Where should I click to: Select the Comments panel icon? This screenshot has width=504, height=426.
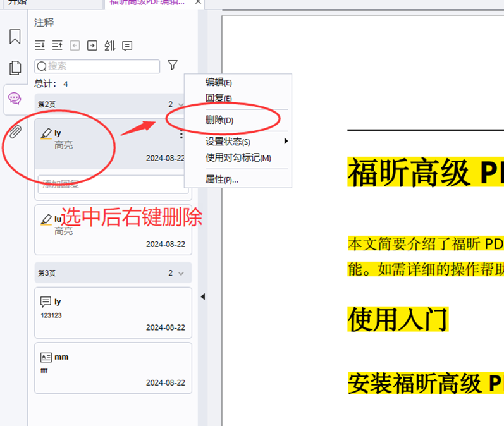15,99
